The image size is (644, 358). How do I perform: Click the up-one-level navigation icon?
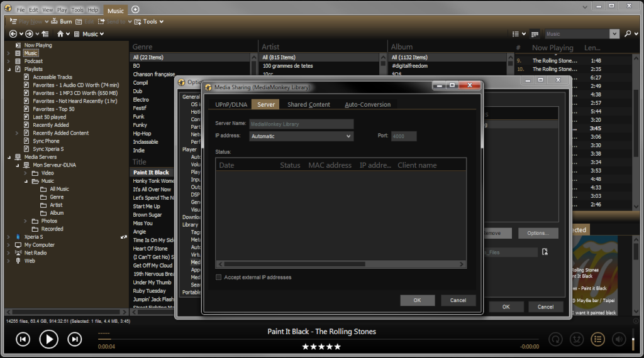coord(45,34)
